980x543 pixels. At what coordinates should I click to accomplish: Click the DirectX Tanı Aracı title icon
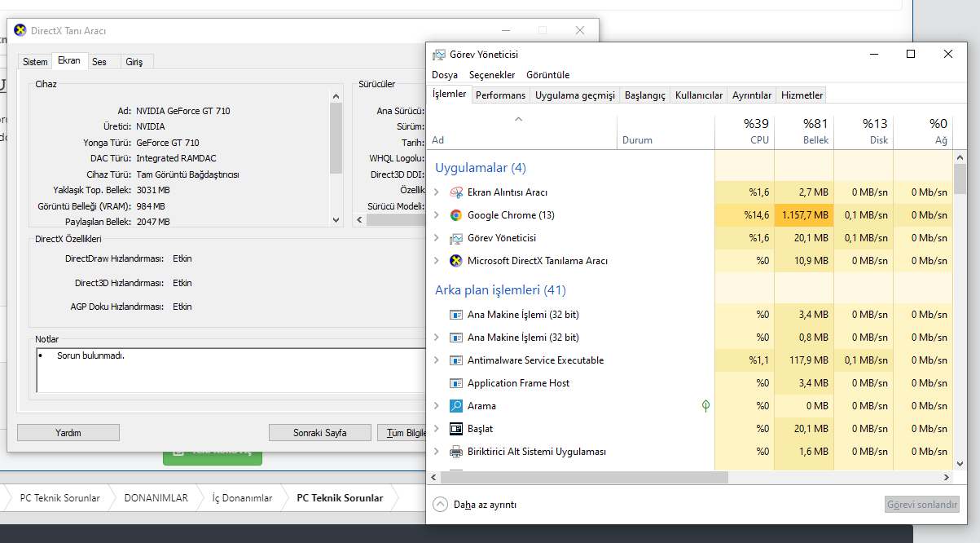coord(20,31)
